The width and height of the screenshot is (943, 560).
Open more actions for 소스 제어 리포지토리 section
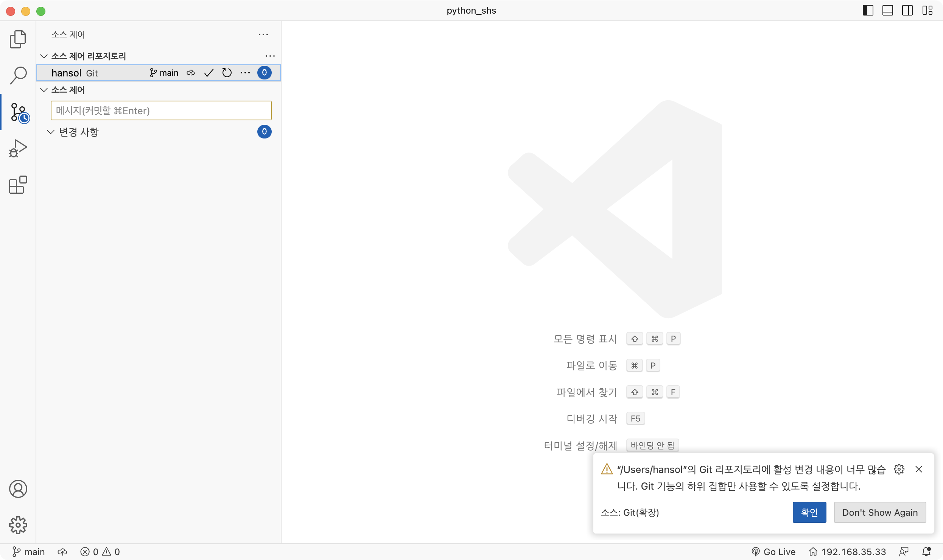coord(270,56)
